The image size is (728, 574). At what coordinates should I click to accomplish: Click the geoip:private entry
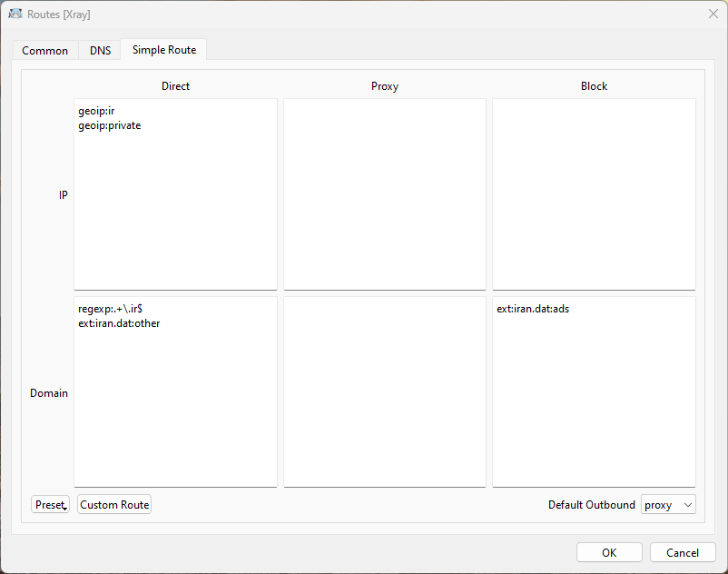click(x=110, y=125)
